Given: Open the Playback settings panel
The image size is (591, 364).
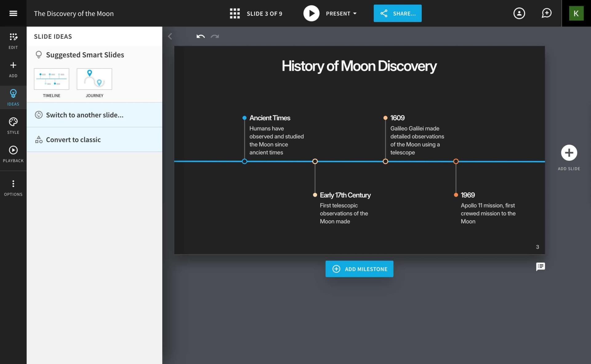Looking at the screenshot, I should click(x=13, y=154).
